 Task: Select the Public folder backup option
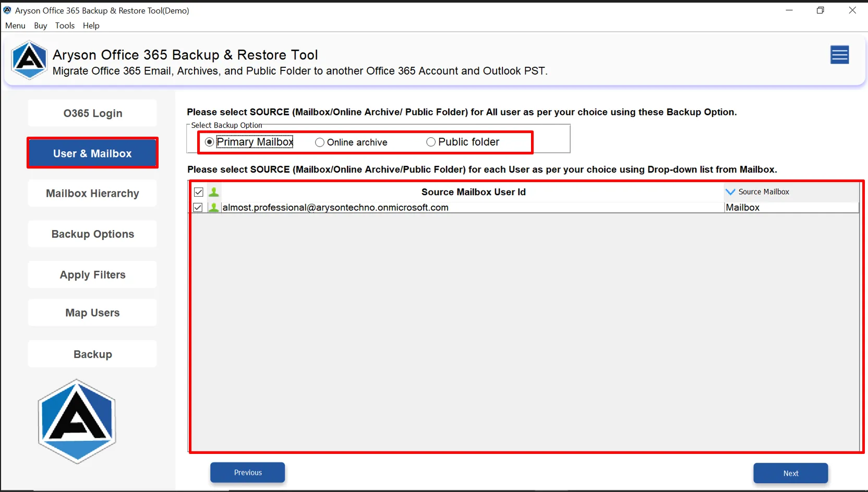tap(431, 142)
